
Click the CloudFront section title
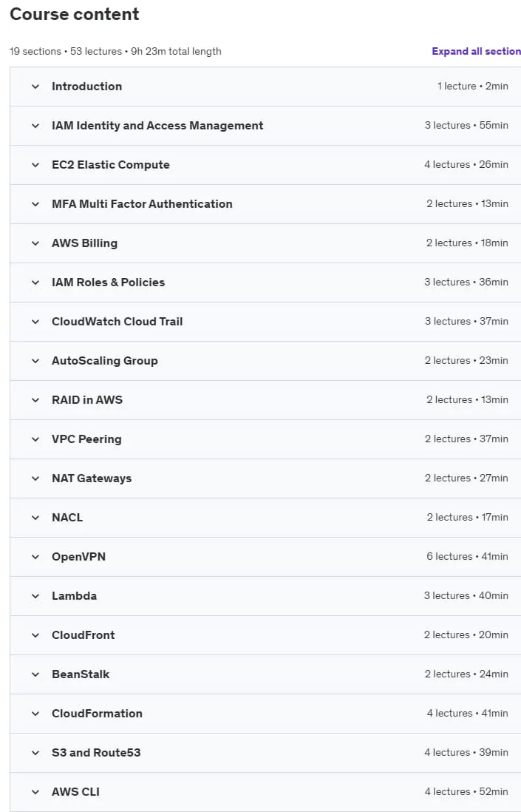[x=84, y=635]
